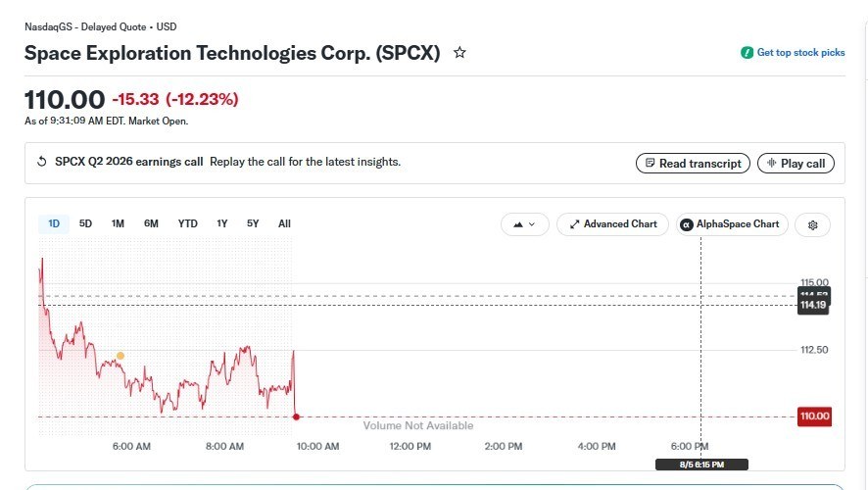
Task: Play the earnings call audio
Action: [796, 164]
